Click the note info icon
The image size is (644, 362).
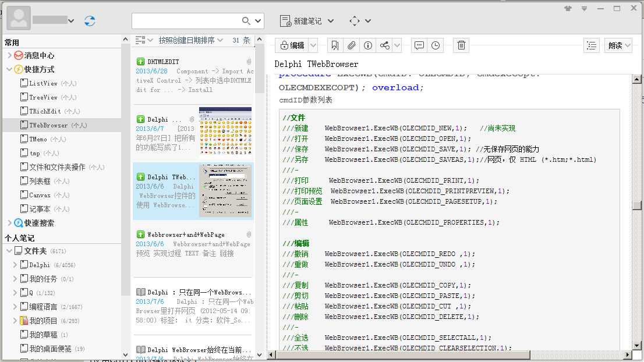(368, 45)
